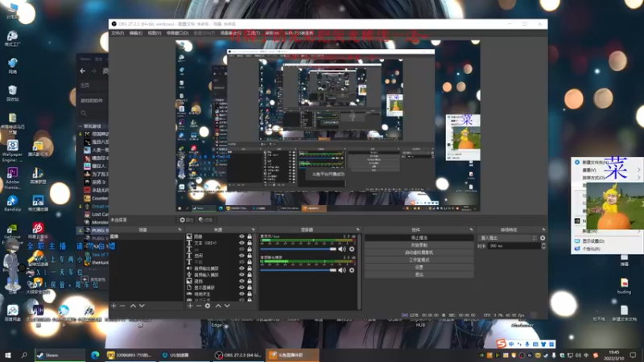Click 设置 button in controls panel
Image resolution: width=644 pixels, height=362 pixels.
point(419,267)
